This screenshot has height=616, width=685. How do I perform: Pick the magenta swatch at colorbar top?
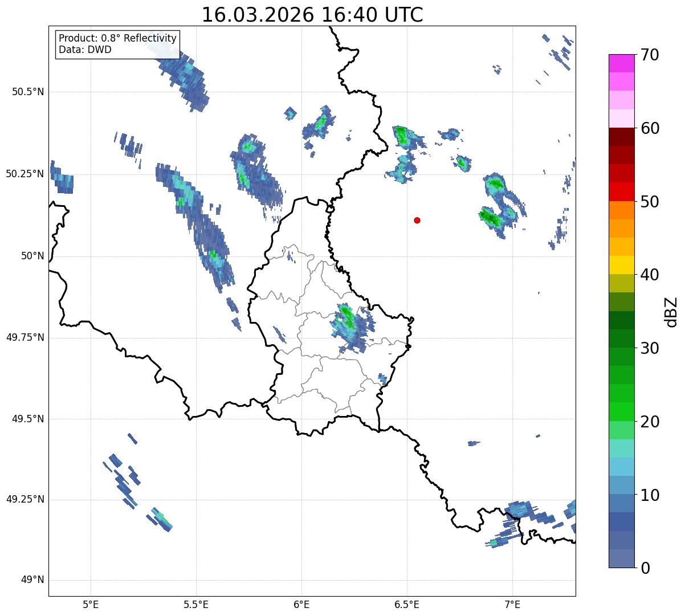point(621,63)
